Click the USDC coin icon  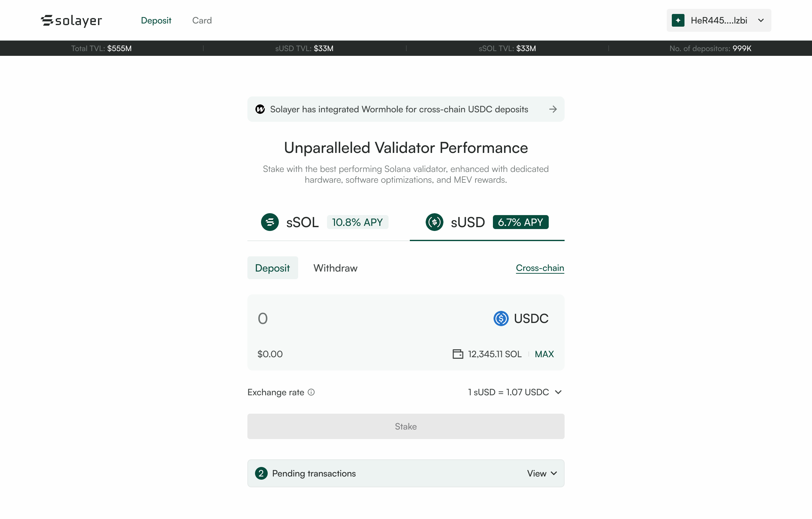point(501,318)
